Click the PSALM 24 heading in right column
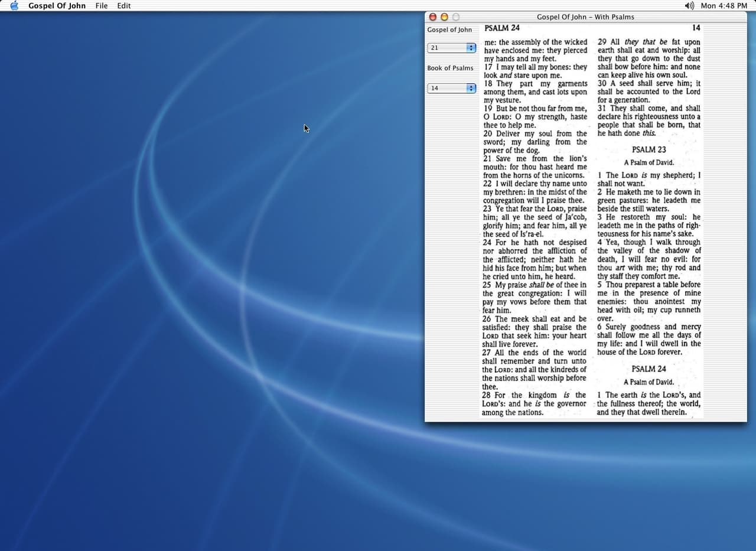This screenshot has height=551, width=756. click(x=649, y=369)
